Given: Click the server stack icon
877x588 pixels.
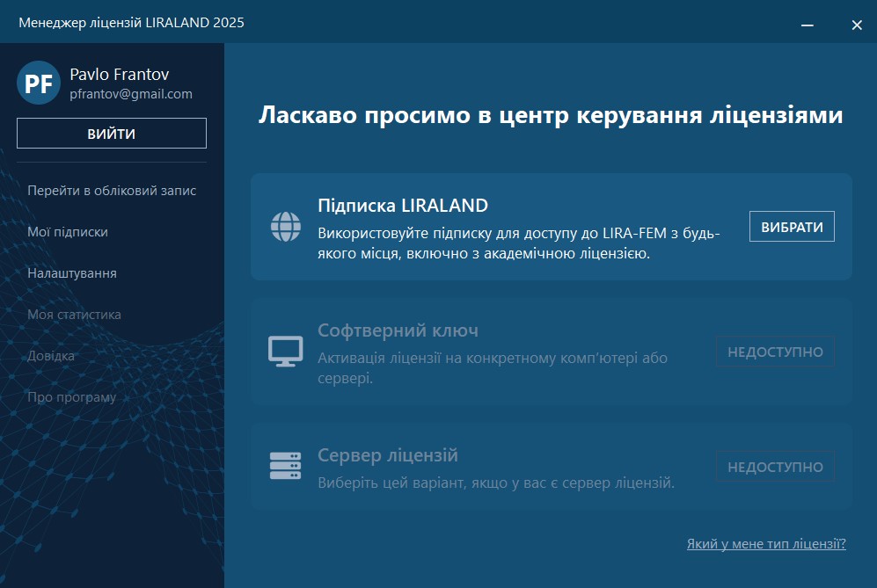Looking at the screenshot, I should coord(285,466).
